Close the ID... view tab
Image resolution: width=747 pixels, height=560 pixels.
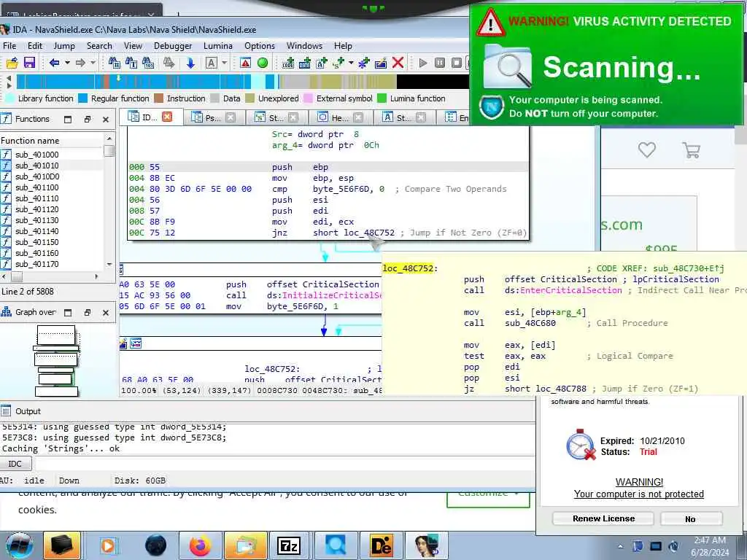[167, 117]
